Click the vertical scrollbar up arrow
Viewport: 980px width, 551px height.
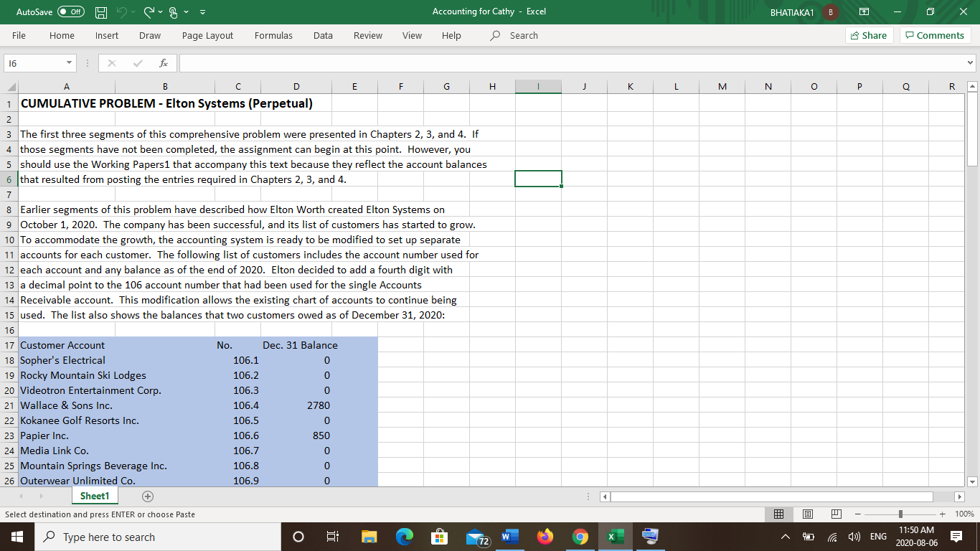pyautogui.click(x=972, y=87)
